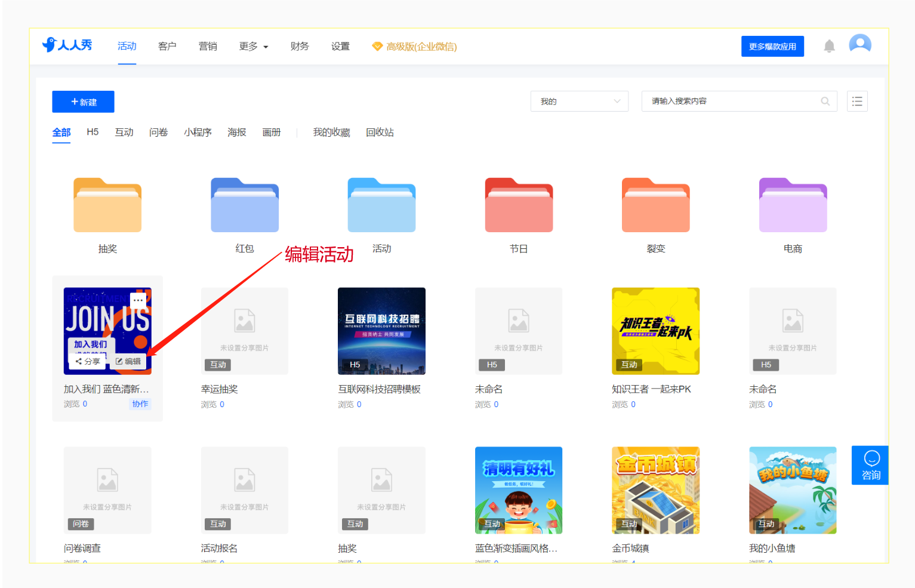Select the 问卷 category tab
The height and width of the screenshot is (588, 915).
coord(159,133)
